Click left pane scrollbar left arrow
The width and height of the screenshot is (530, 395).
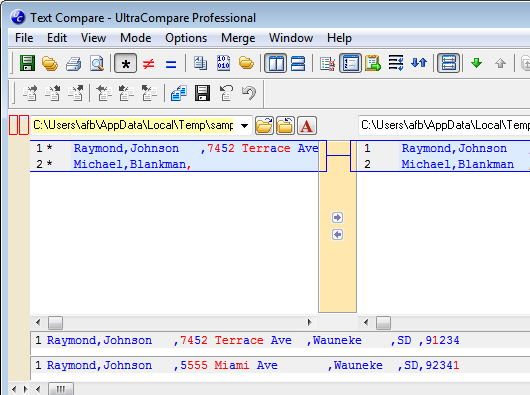(38, 323)
